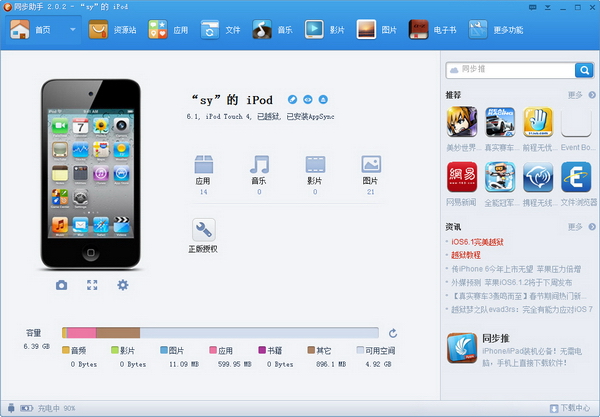Open the 外媒预测 苹果iOS6.1.2 news link
This screenshot has width=600, height=417.
pyautogui.click(x=512, y=283)
